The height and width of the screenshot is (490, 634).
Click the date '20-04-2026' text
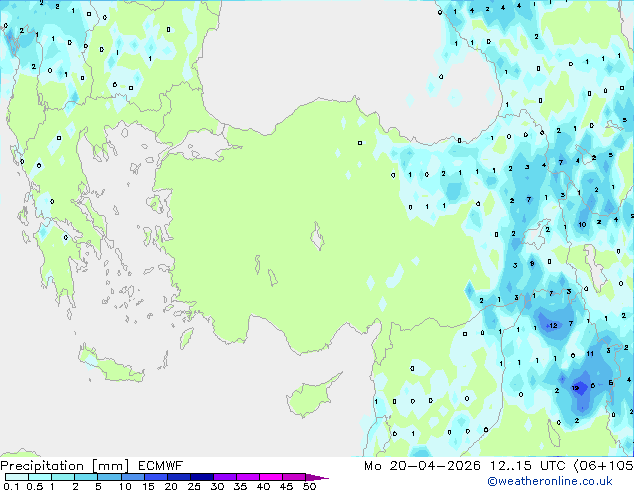coord(435,466)
